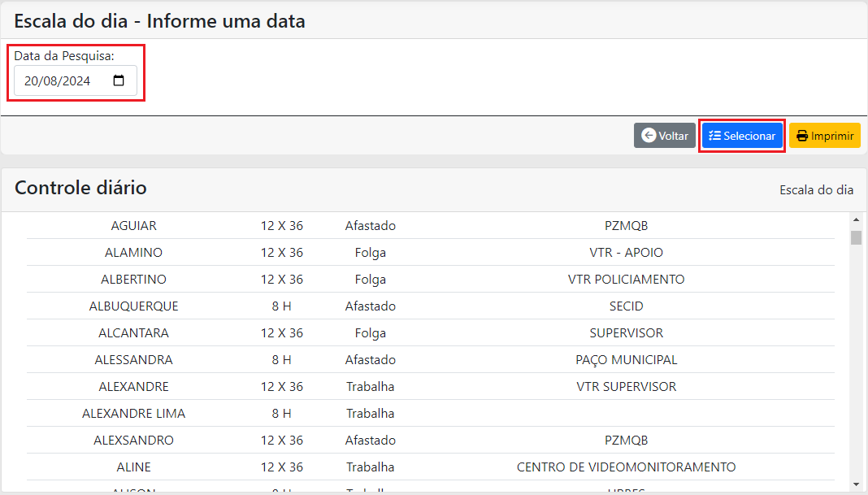Screen dimensions: 868x495
Task: Click CENTRO DE VIDEOMONITORAMENTO in the ALINE row
Action: pyautogui.click(x=626, y=467)
